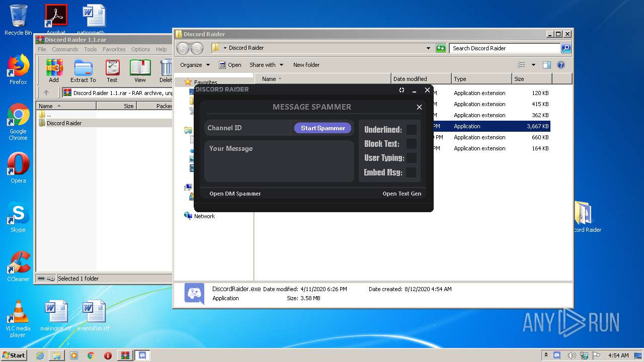Focus the Channel ID input field
This screenshot has height=362, width=644.
click(x=248, y=128)
